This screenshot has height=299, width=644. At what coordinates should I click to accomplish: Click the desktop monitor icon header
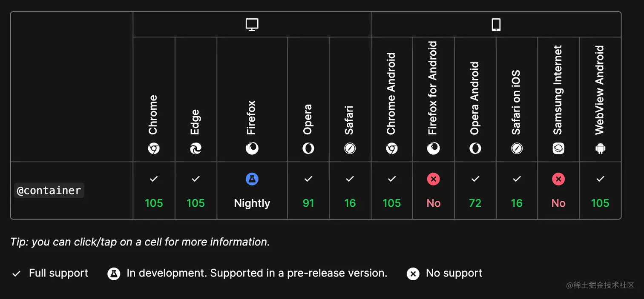coord(252,25)
